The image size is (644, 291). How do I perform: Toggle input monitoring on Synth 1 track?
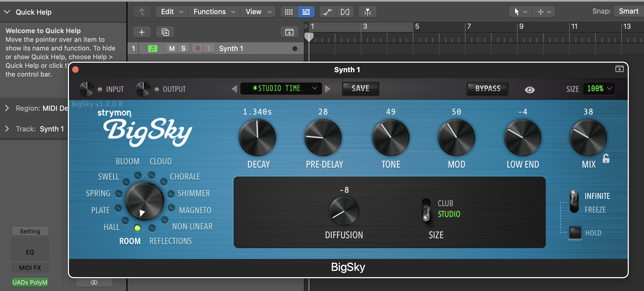click(209, 49)
